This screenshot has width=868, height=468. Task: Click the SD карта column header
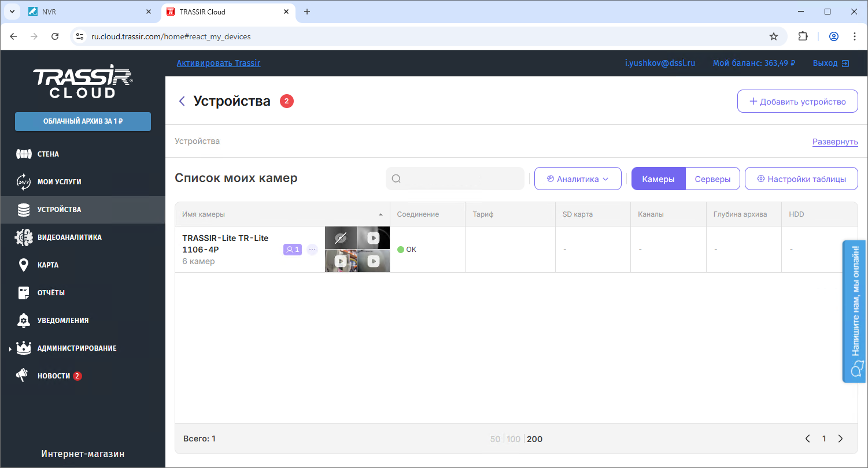(x=593, y=214)
